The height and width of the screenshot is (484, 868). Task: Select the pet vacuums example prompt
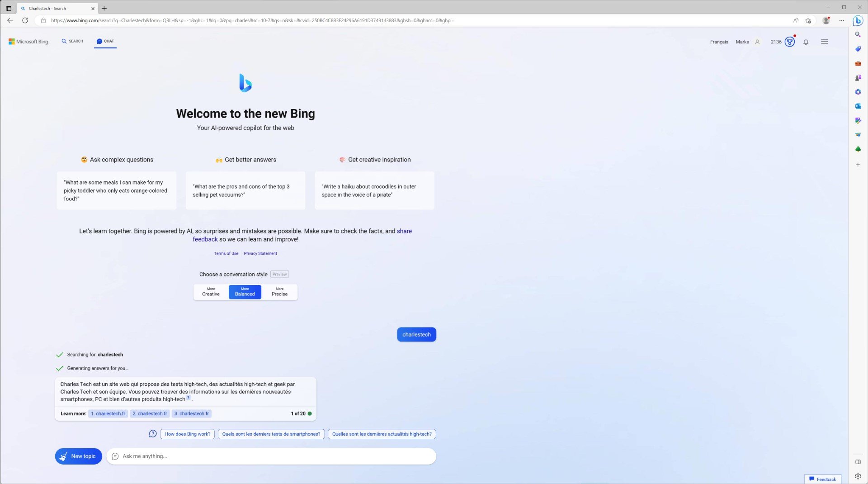click(x=245, y=190)
